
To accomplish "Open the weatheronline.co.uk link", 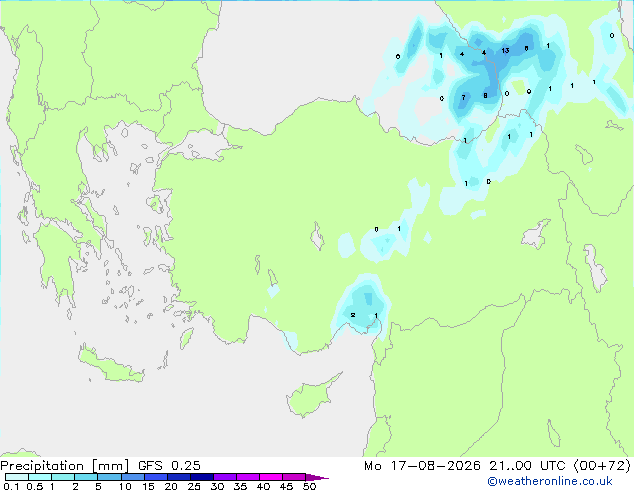I will 550,481.
